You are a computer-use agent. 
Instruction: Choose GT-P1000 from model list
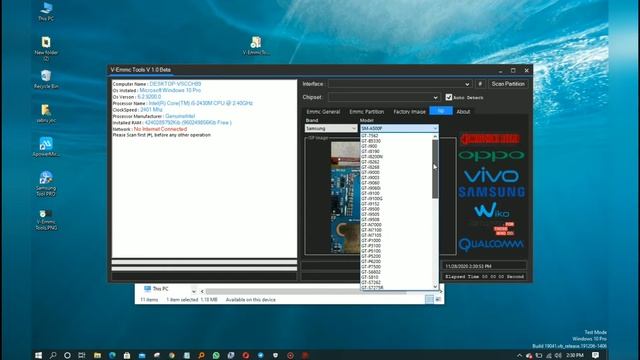pos(396,240)
